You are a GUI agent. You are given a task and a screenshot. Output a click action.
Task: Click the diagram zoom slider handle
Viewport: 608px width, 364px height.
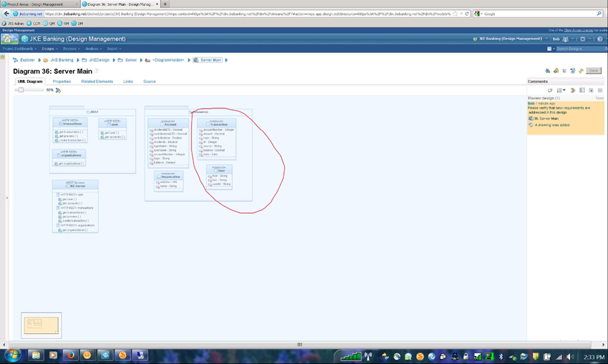coord(21,90)
